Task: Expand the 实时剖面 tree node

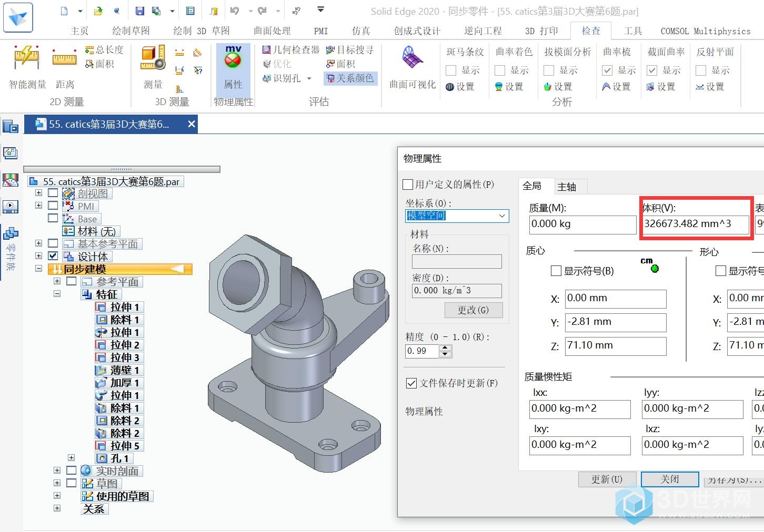Action: coord(57,470)
